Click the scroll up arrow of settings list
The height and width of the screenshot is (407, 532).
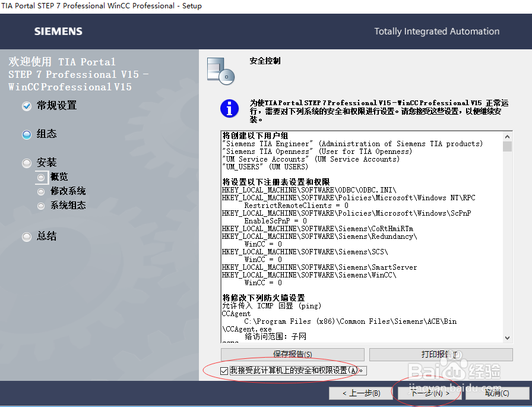point(507,137)
